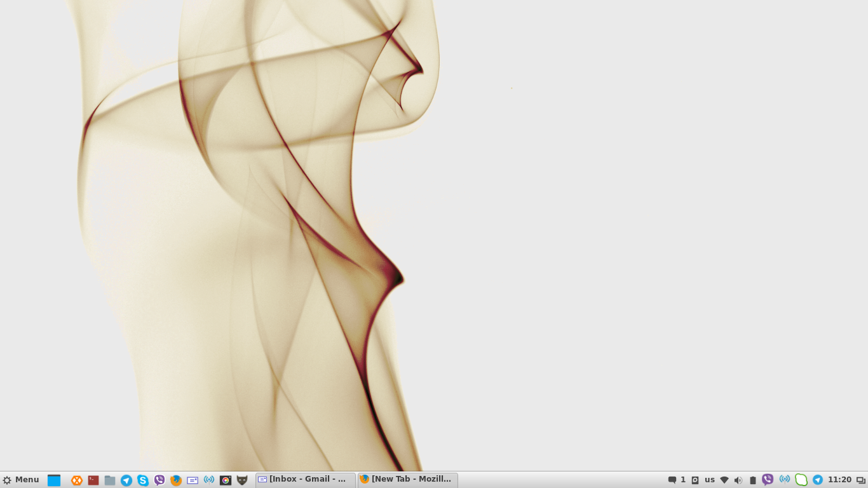Open the camera screenshot launcher

point(226,480)
